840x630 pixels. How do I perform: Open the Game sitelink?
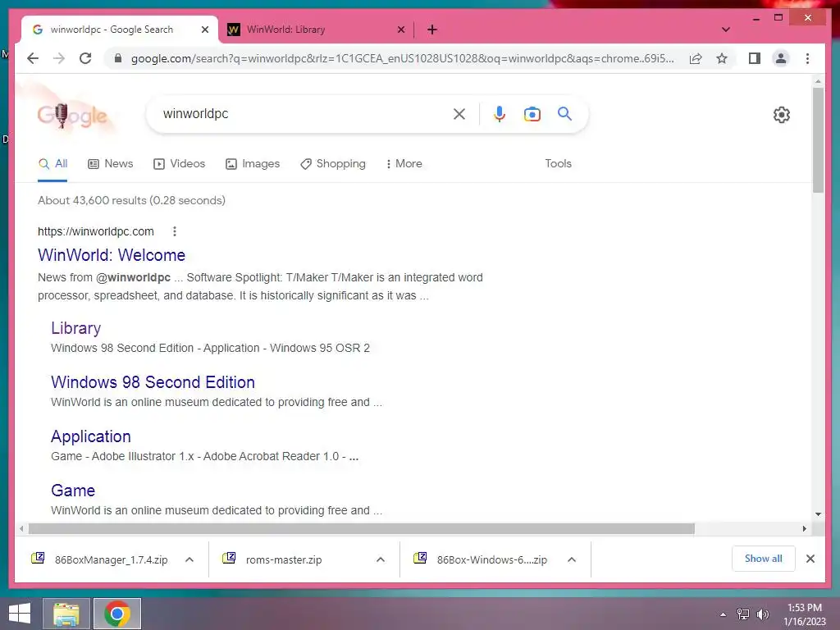coord(73,491)
